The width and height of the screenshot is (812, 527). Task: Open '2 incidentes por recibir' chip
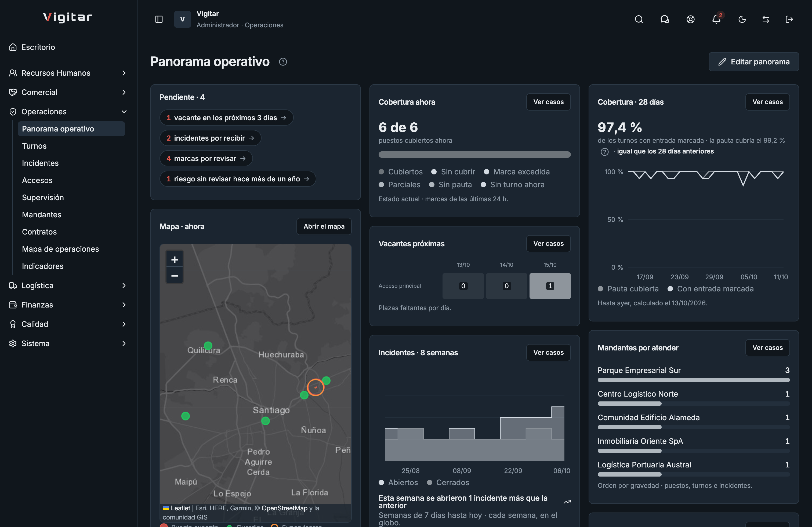pyautogui.click(x=210, y=138)
